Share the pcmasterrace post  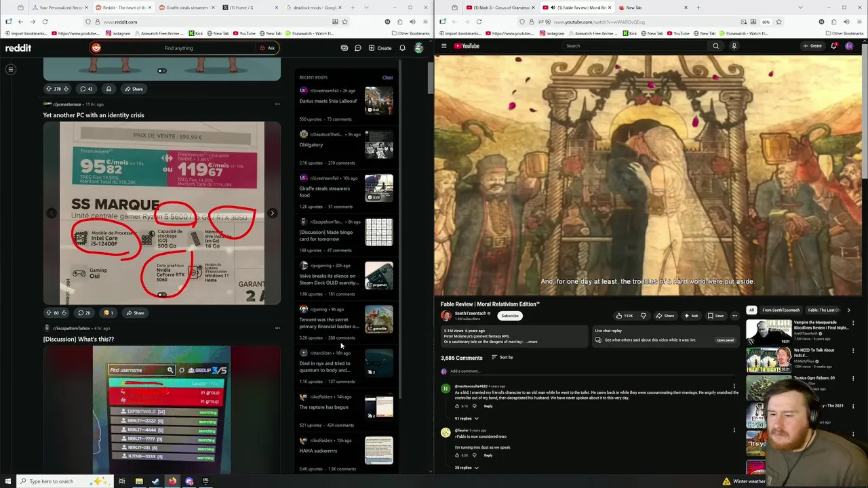pyautogui.click(x=135, y=313)
